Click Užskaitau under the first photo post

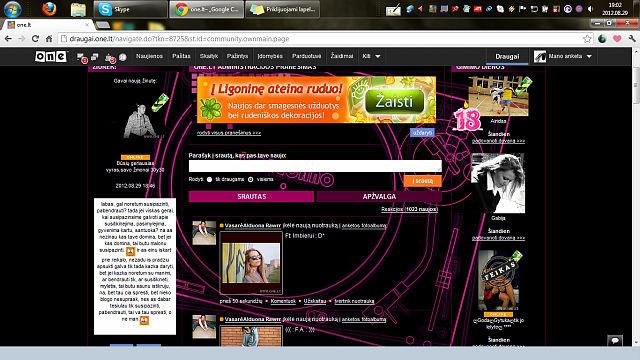click(x=315, y=301)
